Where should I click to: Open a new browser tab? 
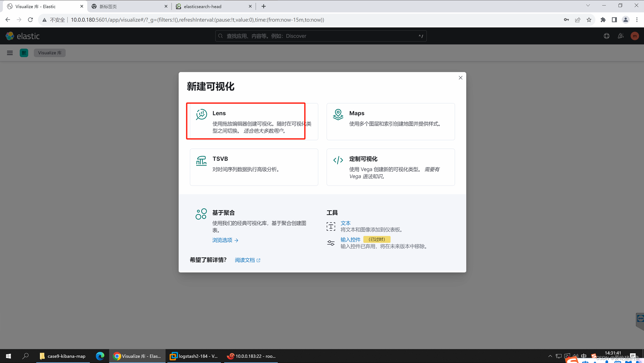click(x=263, y=6)
